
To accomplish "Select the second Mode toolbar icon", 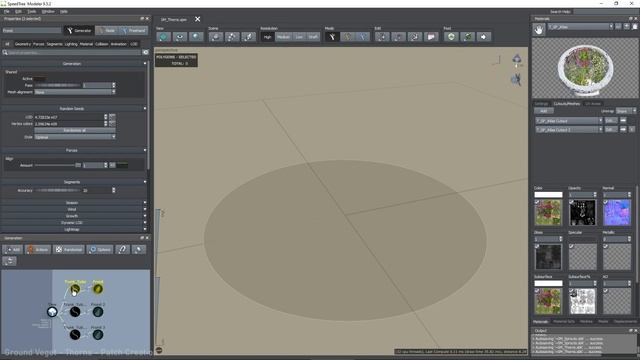I will [348, 37].
